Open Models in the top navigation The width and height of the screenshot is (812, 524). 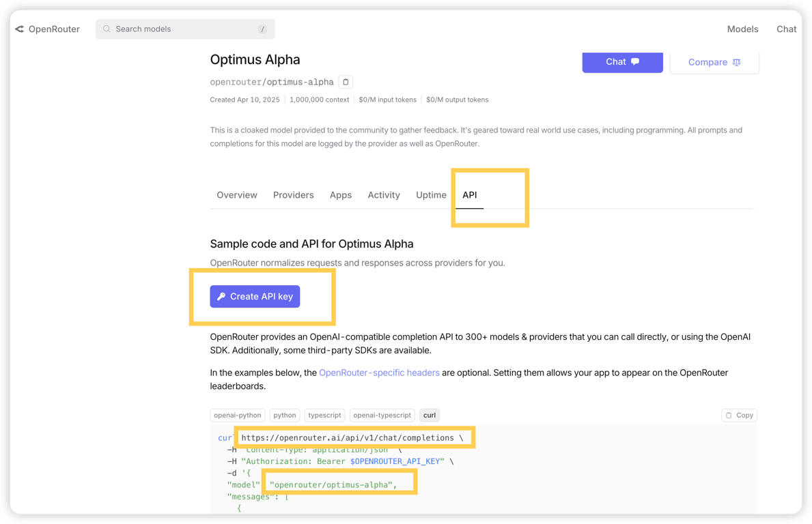coord(742,29)
